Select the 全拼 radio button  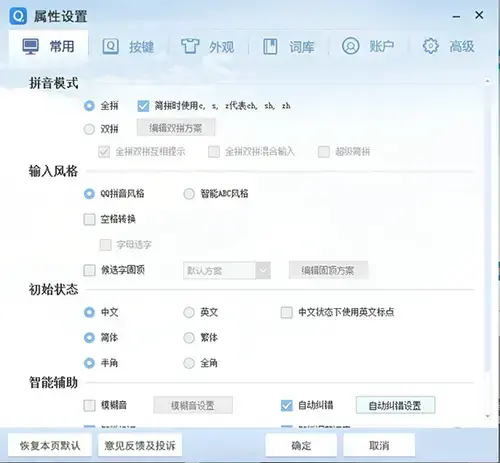[89, 106]
